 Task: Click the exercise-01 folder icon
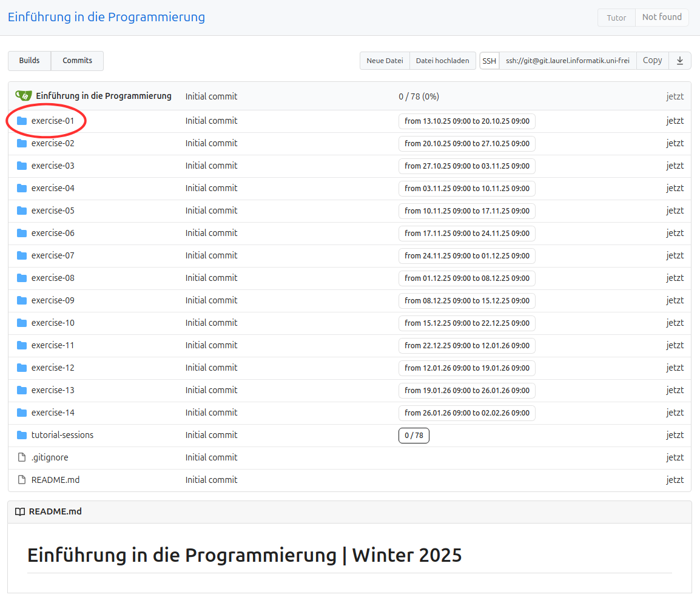point(22,121)
